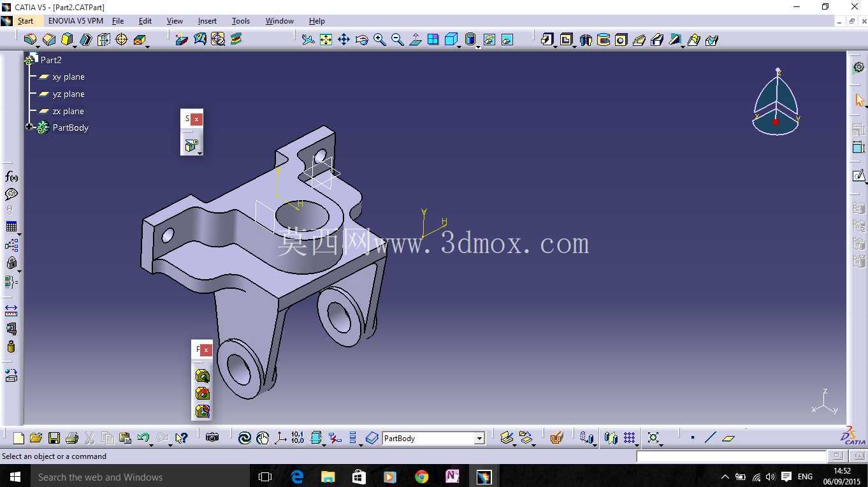Click the Zoom Out magnifier icon
Viewport: 868px width, 487px height.
[398, 40]
